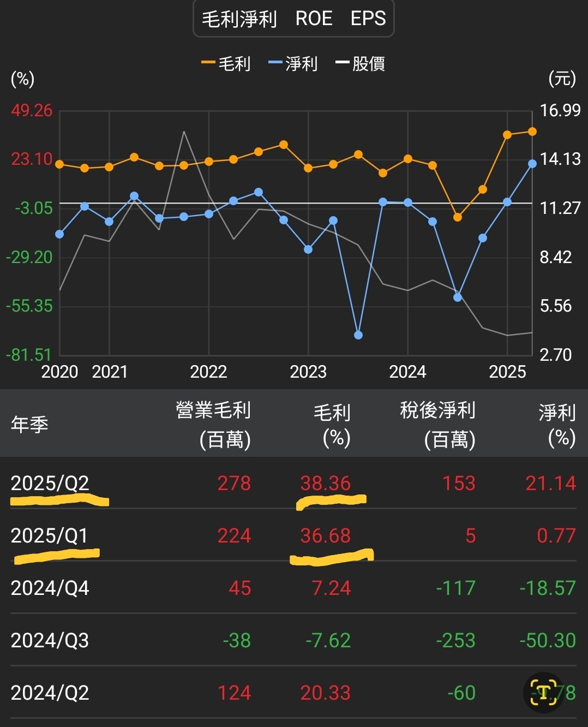This screenshot has height=727, width=588.
Task: Tap the last orange 毛利 data point
Action: pos(532,132)
